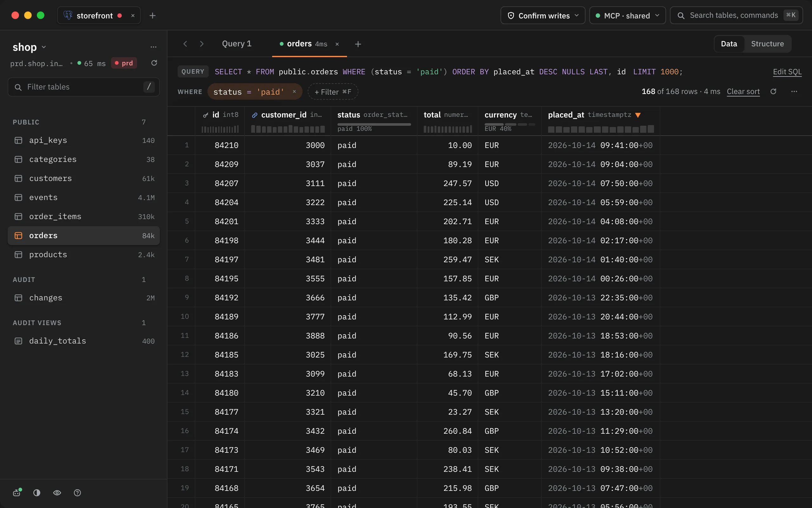Open the shop sidebar more options menu
This screenshot has width=812, height=508.
[153, 47]
